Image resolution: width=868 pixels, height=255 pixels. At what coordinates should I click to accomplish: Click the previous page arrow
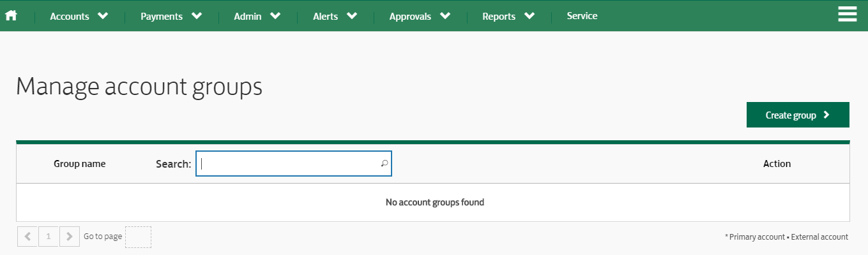tap(27, 237)
